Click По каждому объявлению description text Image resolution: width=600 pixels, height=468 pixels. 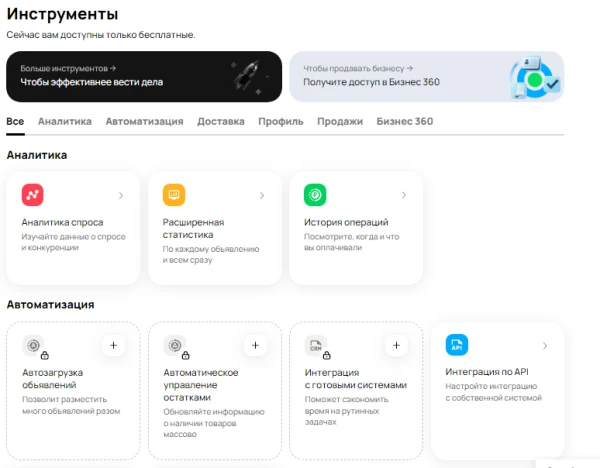[211, 254]
